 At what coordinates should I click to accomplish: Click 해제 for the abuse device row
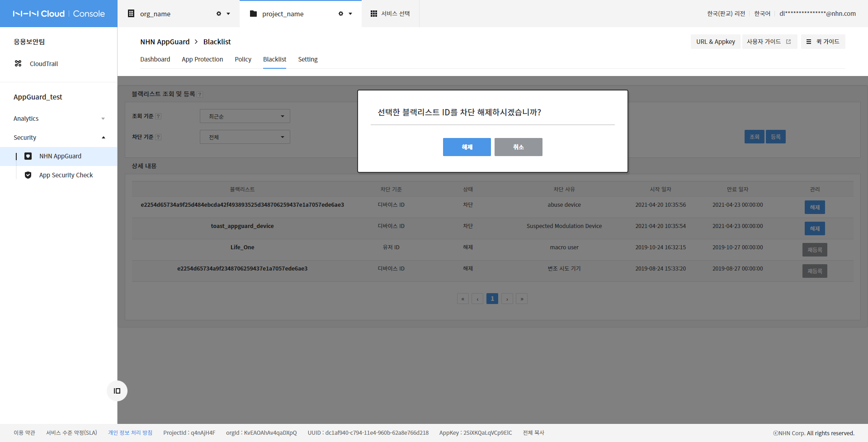point(815,207)
